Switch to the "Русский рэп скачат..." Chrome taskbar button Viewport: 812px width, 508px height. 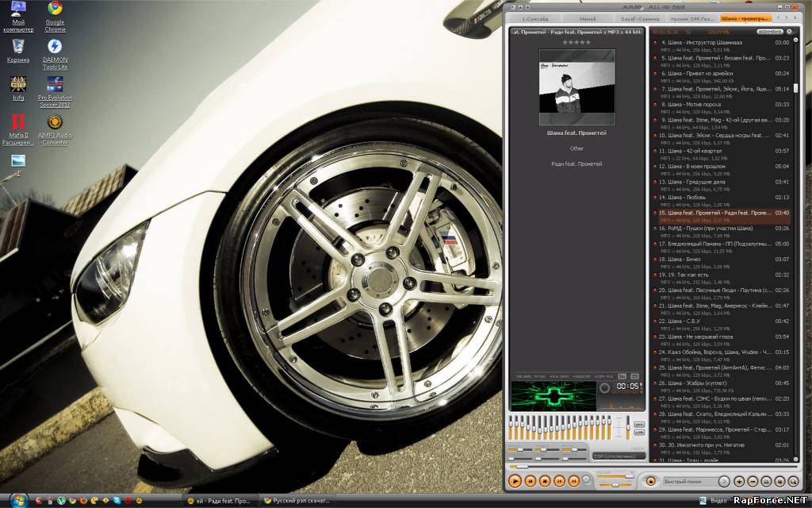pyautogui.click(x=297, y=501)
